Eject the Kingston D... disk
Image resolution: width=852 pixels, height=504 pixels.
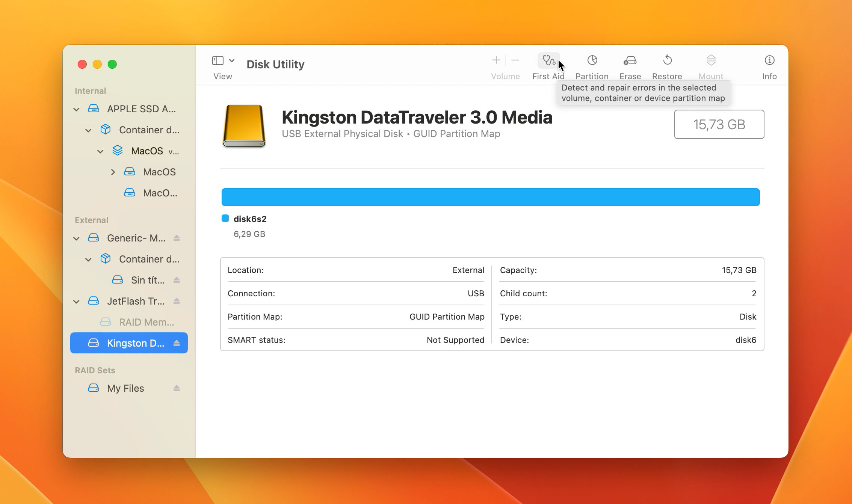(177, 343)
